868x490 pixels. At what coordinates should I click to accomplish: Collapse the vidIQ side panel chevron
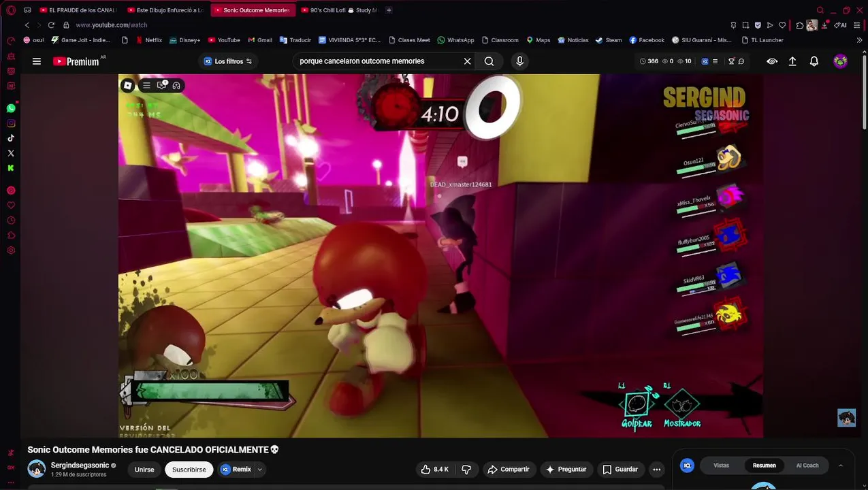click(x=841, y=465)
